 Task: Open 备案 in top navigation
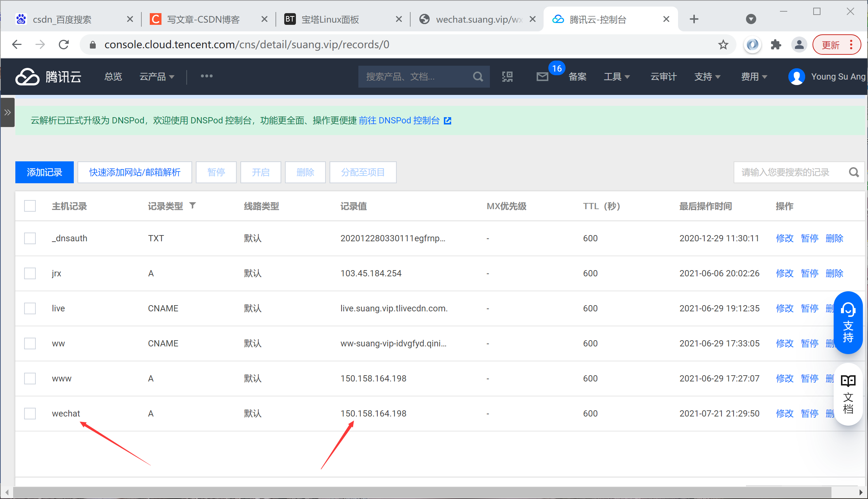click(x=577, y=77)
